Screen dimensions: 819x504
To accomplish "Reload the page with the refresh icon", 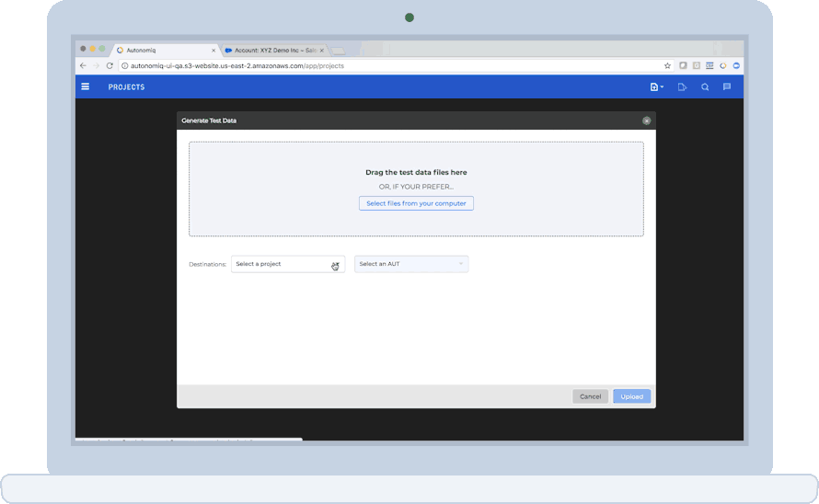I will (x=110, y=66).
